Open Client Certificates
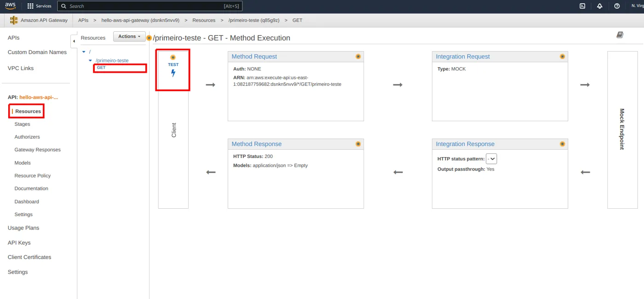Viewport: 644px width, 299px height. pyautogui.click(x=29, y=257)
